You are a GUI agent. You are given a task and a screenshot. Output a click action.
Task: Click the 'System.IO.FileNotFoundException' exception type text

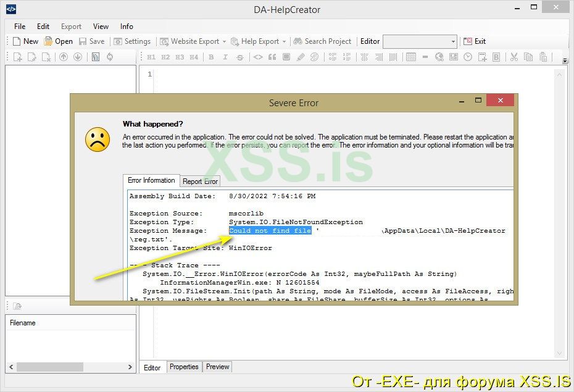click(x=296, y=222)
